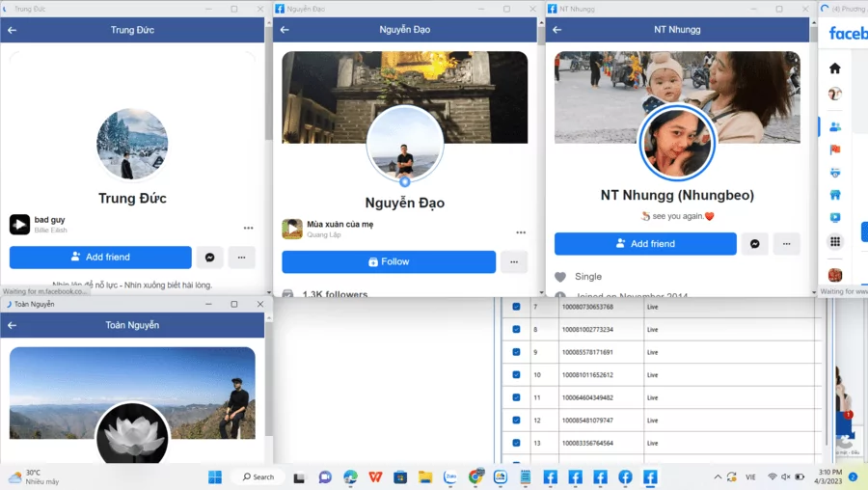
Task: Open Messenger chat with Trung Đức
Action: pyautogui.click(x=210, y=258)
